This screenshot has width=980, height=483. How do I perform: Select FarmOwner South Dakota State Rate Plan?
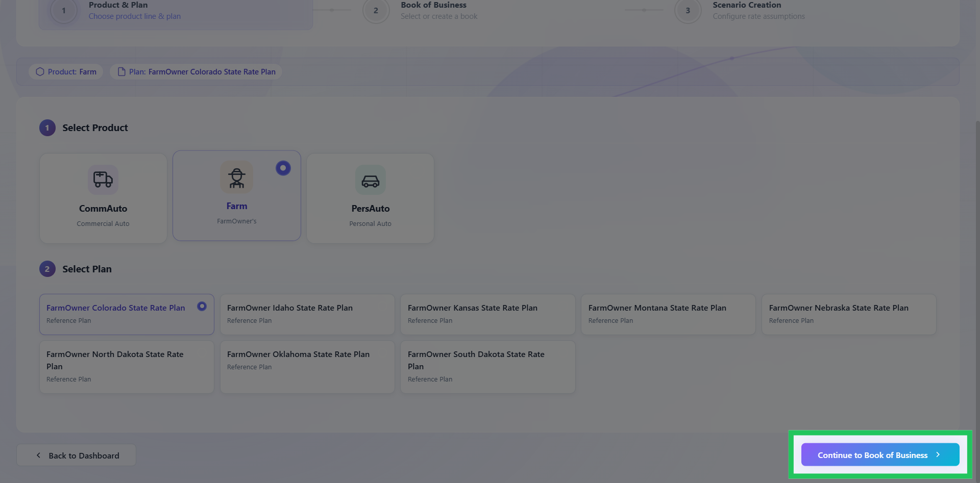(x=488, y=367)
